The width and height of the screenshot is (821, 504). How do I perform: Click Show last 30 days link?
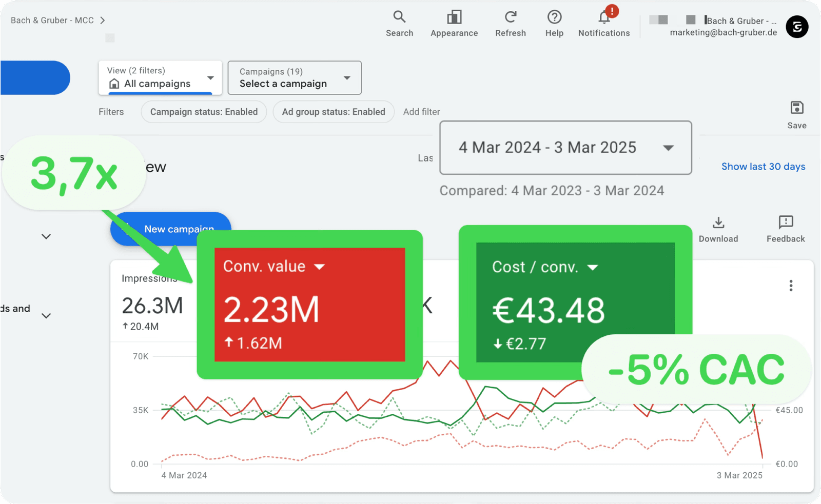click(763, 167)
